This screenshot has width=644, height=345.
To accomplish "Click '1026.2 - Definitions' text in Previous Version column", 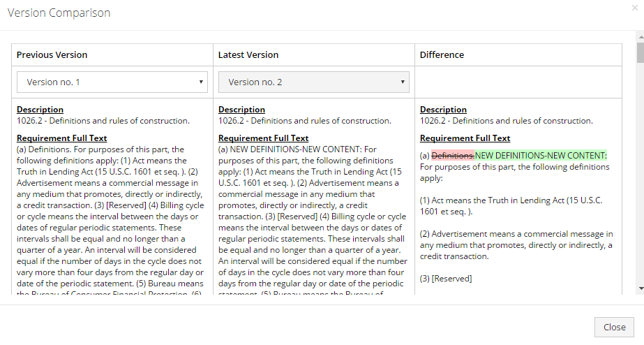I will [103, 121].
